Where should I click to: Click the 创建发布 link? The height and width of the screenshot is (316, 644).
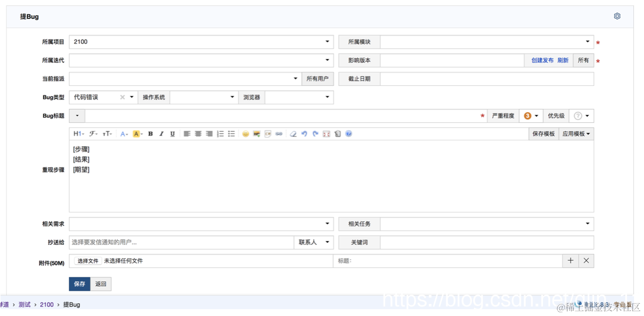tap(542, 61)
